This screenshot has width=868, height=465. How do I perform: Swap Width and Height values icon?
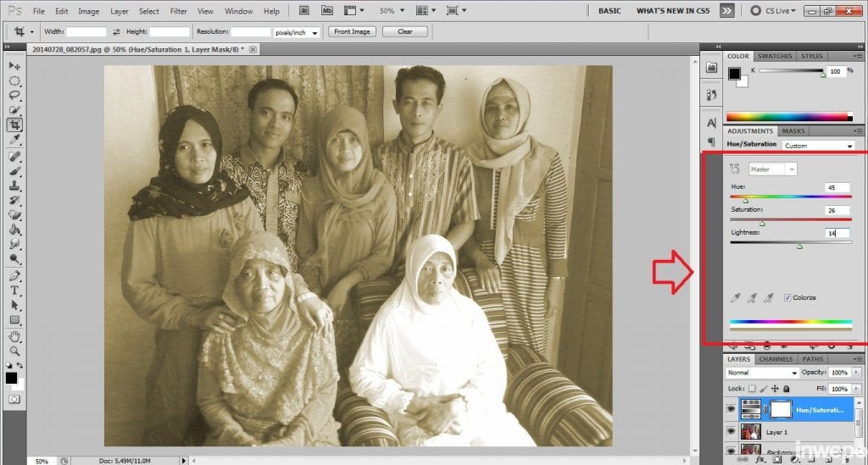(116, 32)
